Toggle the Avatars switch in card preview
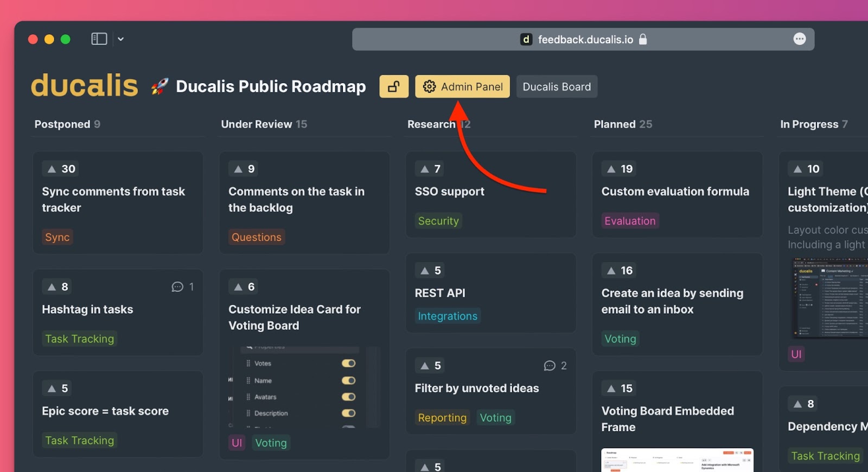Image resolution: width=868 pixels, height=472 pixels. (348, 397)
